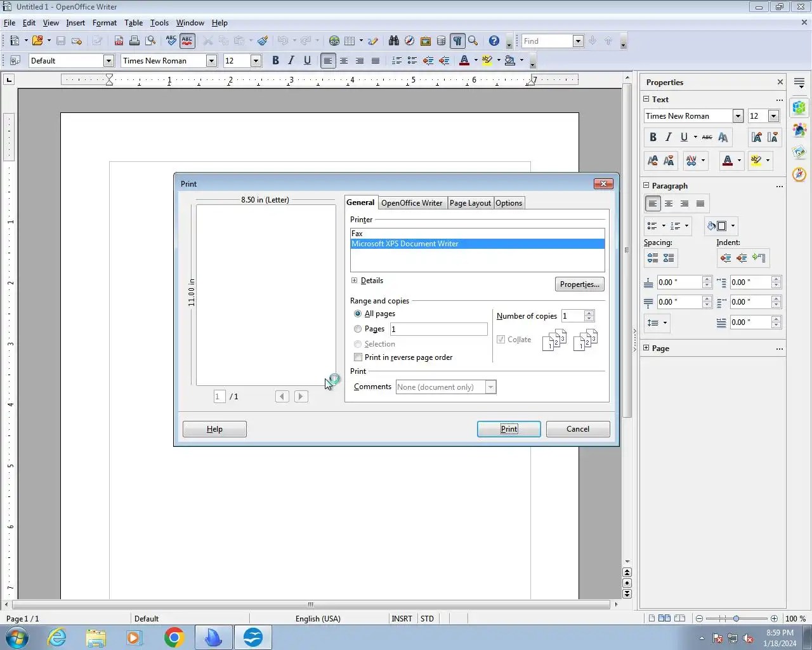The width and height of the screenshot is (812, 650).
Task: Open the Gallery toolbar icon
Action: point(426,41)
